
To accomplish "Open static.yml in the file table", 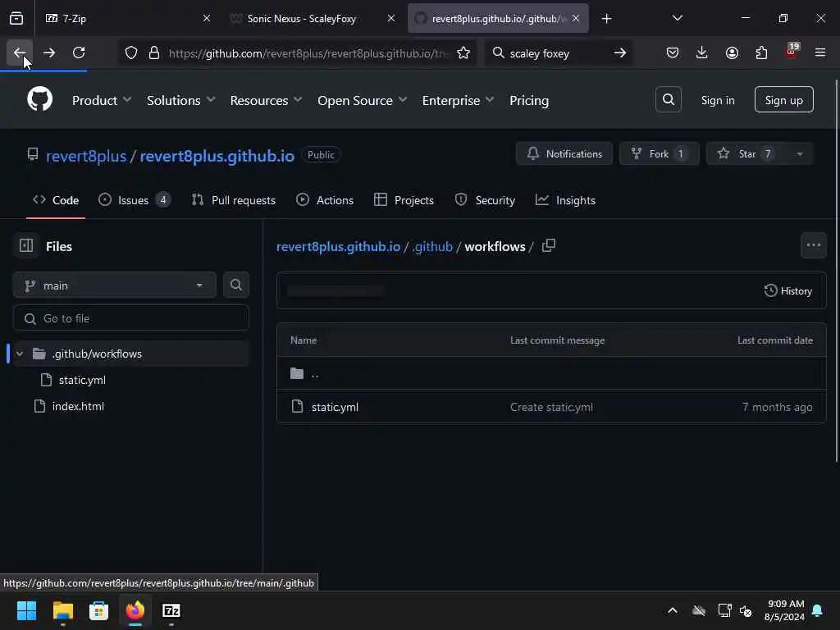I will [x=335, y=407].
